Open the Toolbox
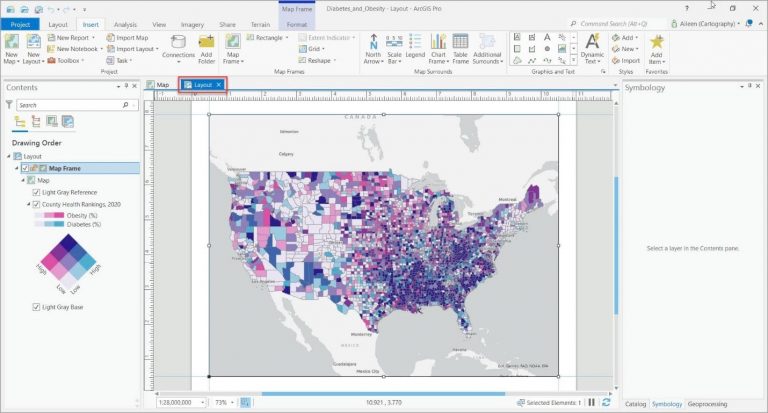 click(64, 60)
